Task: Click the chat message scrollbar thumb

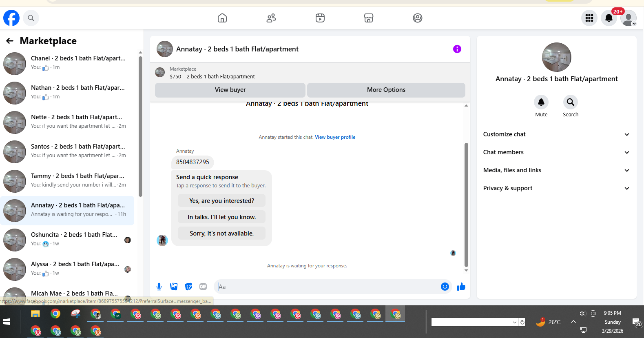Action: pos(466,205)
